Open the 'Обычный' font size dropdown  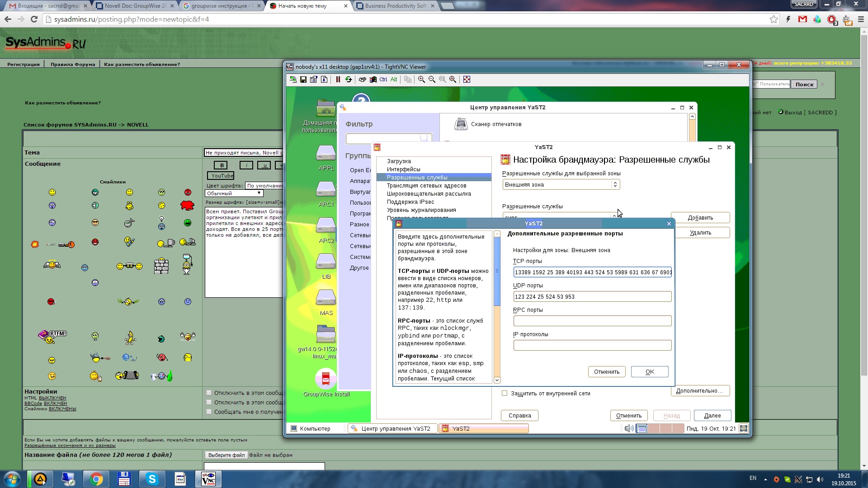point(234,193)
